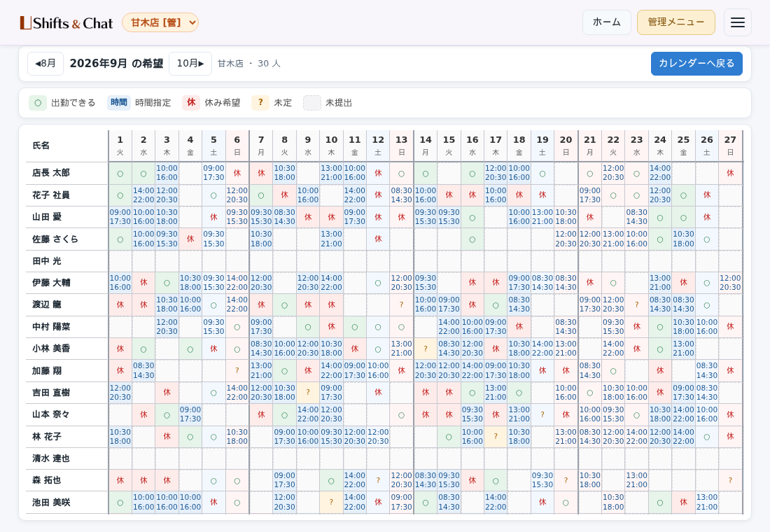This screenshot has width=770, height=532.
Task: Click 池田 美咲's ○ on day 1
Action: click(x=120, y=503)
